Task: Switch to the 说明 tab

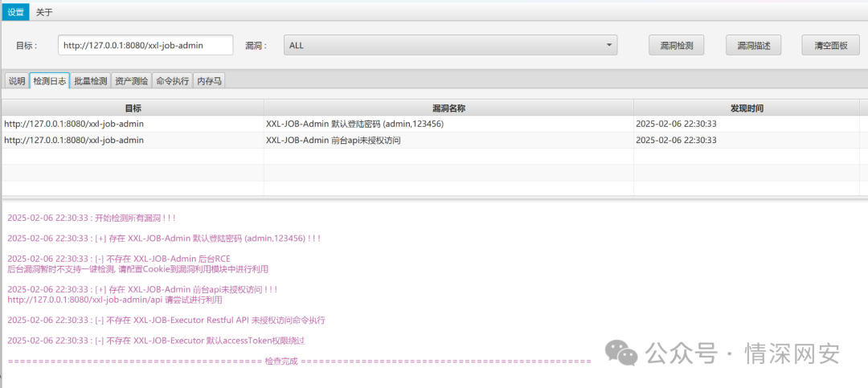Action: click(x=17, y=81)
